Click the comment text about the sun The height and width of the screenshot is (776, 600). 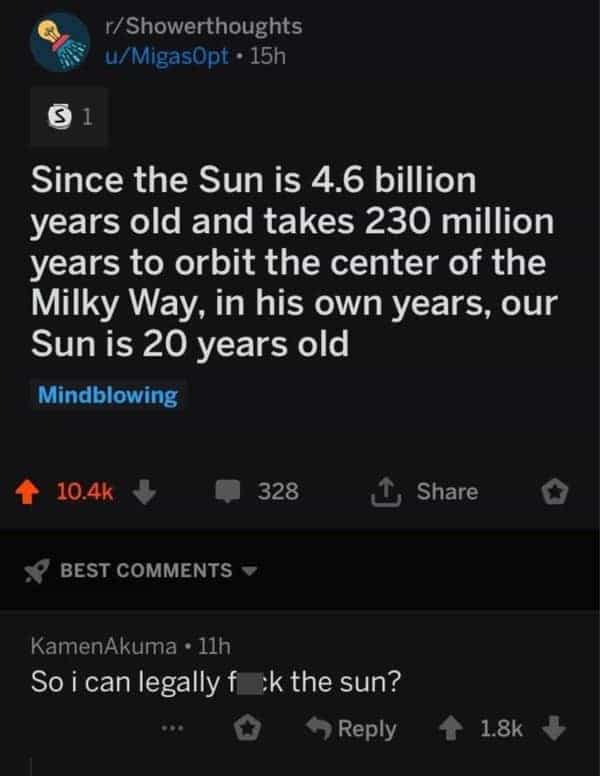218,683
